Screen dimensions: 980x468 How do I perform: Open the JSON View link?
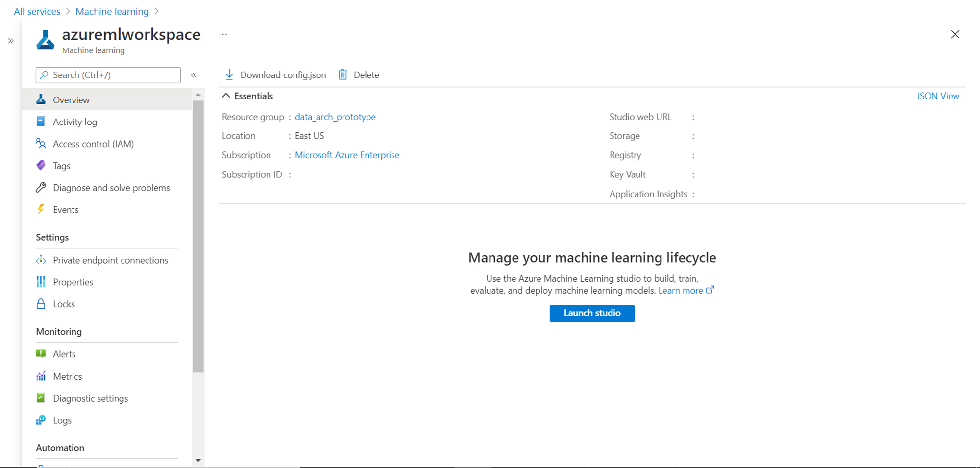click(x=938, y=96)
